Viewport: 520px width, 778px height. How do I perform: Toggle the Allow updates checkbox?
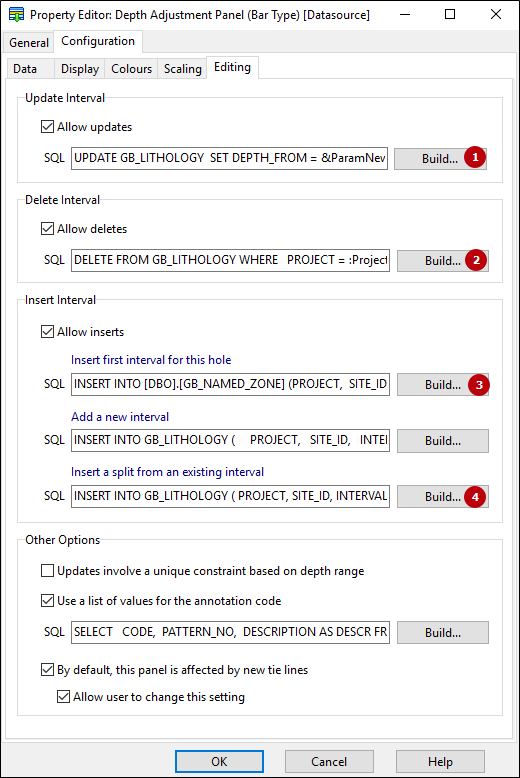tap(48, 127)
